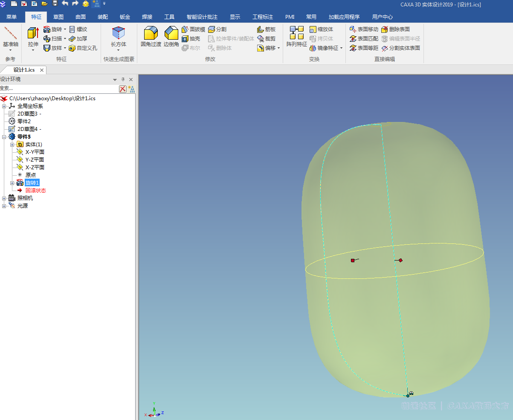Select the 面拔模 face draft tool
The width and height of the screenshot is (513, 420).
coord(193,29)
